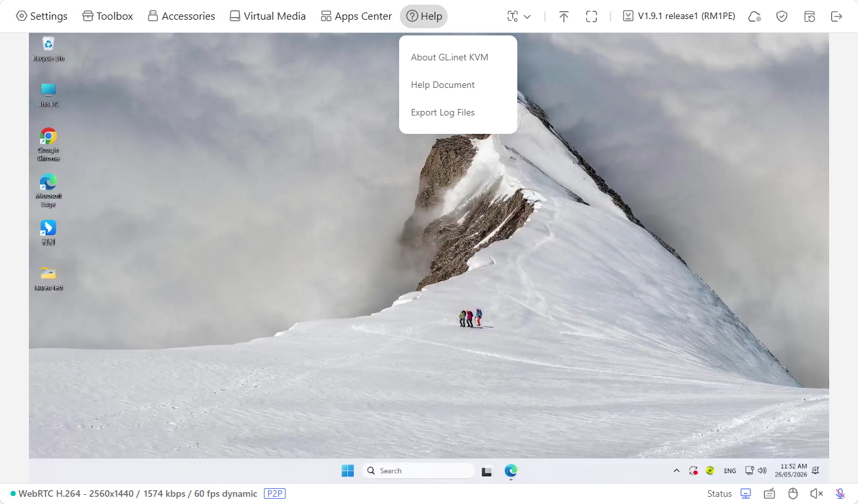Click the P2P connection badge
The height and width of the screenshot is (504, 858).
(x=274, y=493)
